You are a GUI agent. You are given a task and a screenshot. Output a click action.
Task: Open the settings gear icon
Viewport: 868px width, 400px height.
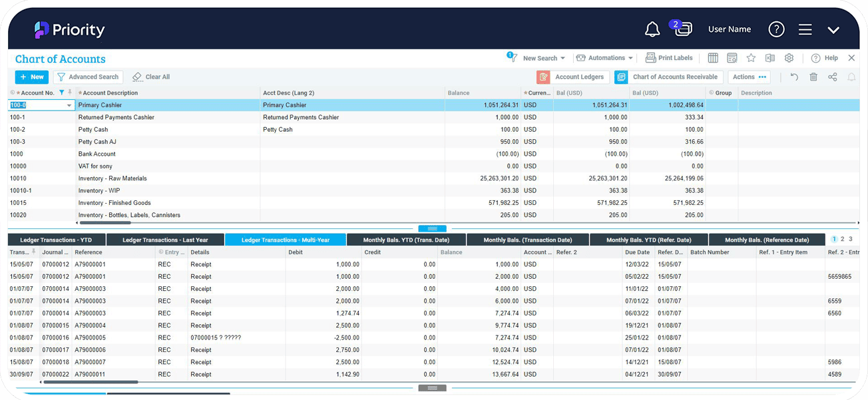tap(789, 58)
